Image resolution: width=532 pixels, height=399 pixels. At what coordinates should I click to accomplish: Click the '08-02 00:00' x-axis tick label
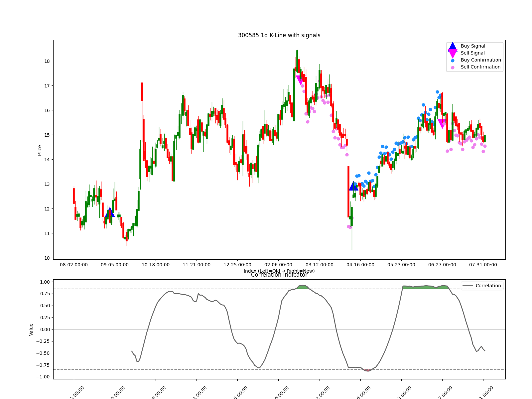point(74,265)
